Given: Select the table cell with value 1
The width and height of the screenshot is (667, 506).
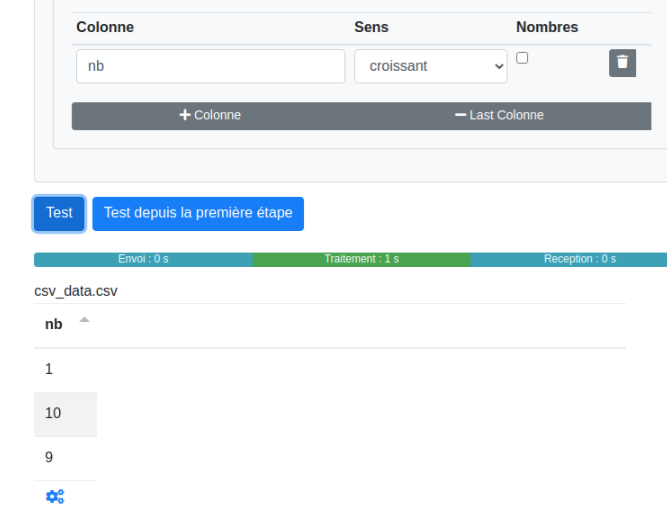Looking at the screenshot, I should pyautogui.click(x=49, y=369).
